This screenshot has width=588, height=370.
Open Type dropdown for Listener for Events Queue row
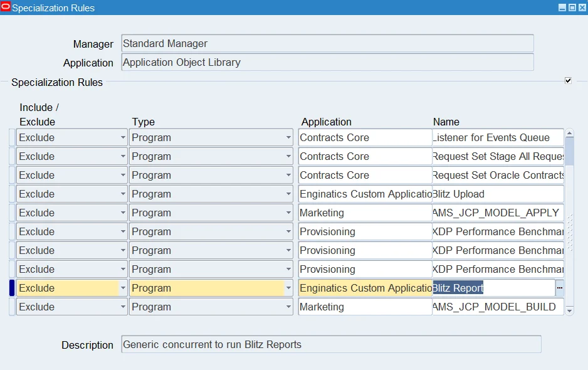288,137
